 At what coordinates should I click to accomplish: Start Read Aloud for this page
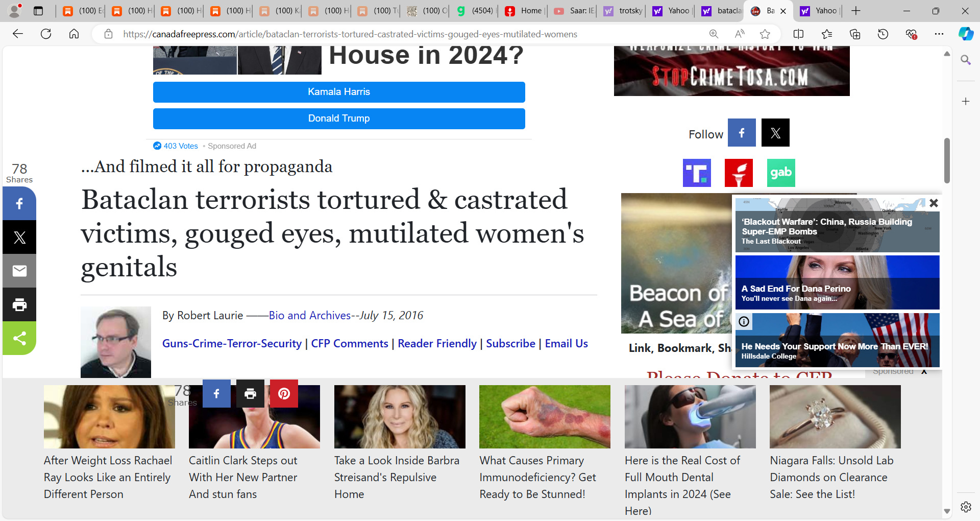pos(739,34)
